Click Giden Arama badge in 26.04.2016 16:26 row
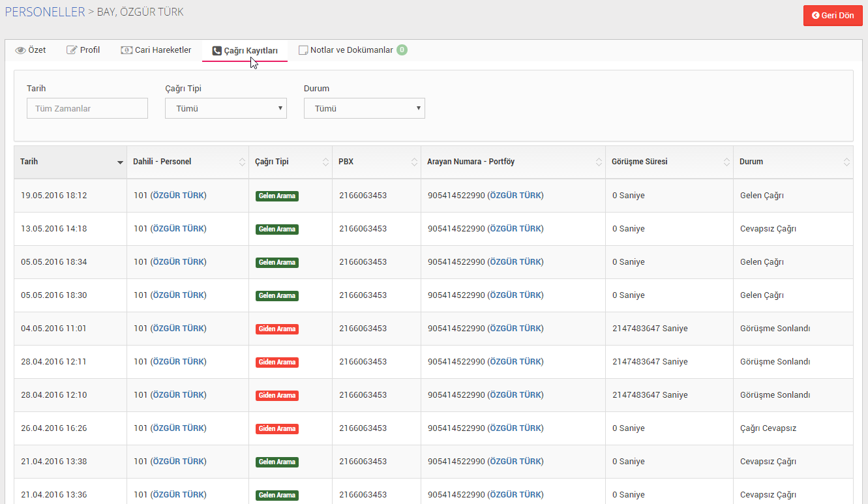Screen dimensions: 868x504 coord(277,428)
